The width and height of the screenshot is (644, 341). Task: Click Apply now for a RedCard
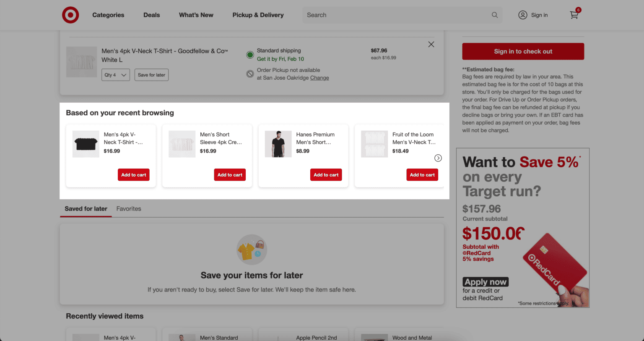click(485, 281)
